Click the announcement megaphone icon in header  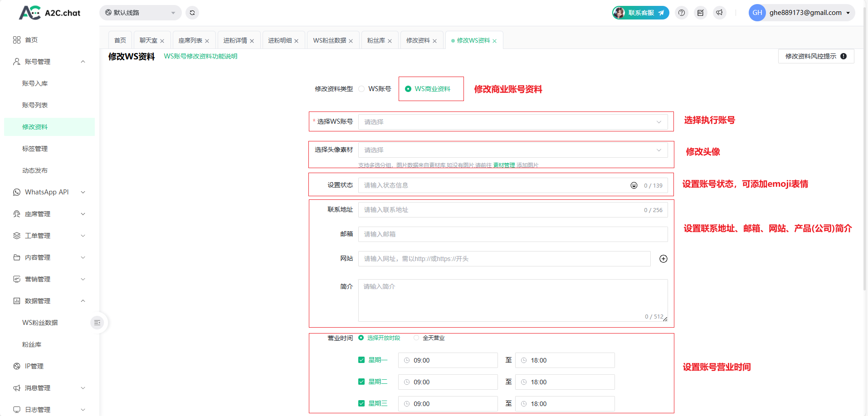point(719,13)
